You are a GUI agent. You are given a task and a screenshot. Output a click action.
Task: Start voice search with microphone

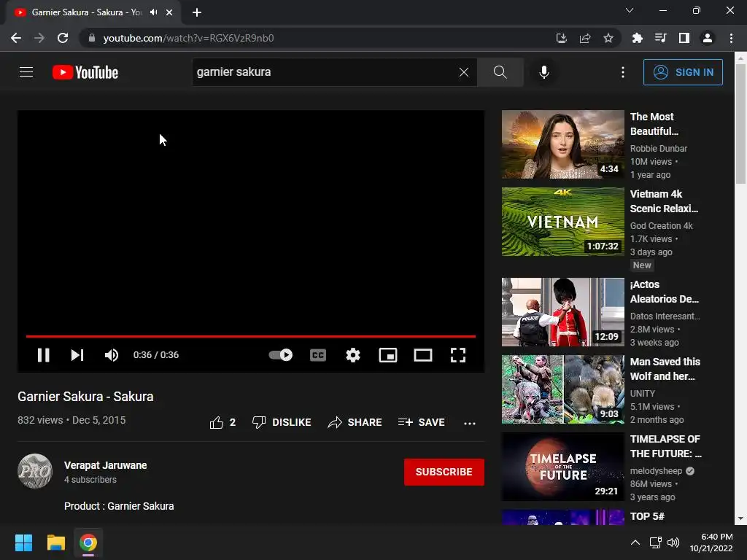pos(544,72)
